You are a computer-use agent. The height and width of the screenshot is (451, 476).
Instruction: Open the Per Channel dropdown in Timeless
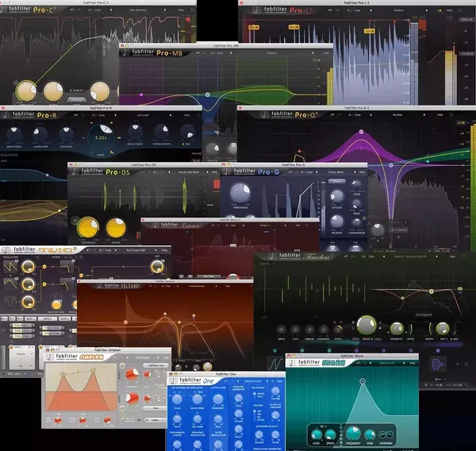[424, 315]
